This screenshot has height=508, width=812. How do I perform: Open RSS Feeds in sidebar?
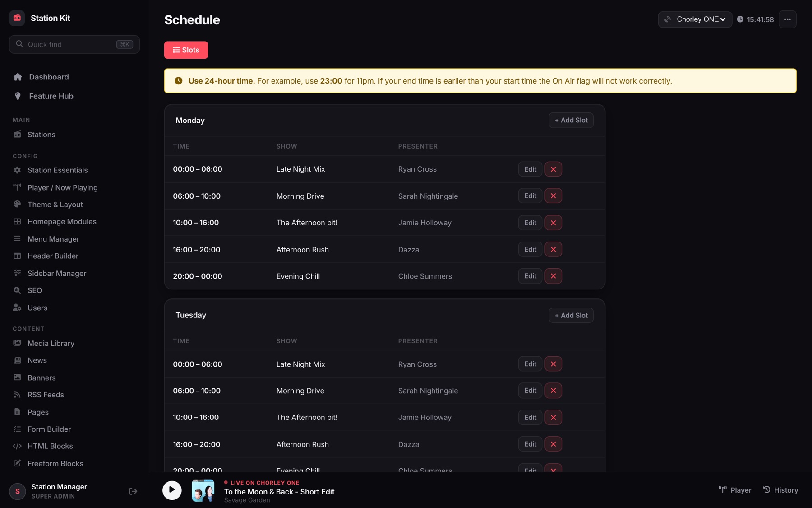46,395
